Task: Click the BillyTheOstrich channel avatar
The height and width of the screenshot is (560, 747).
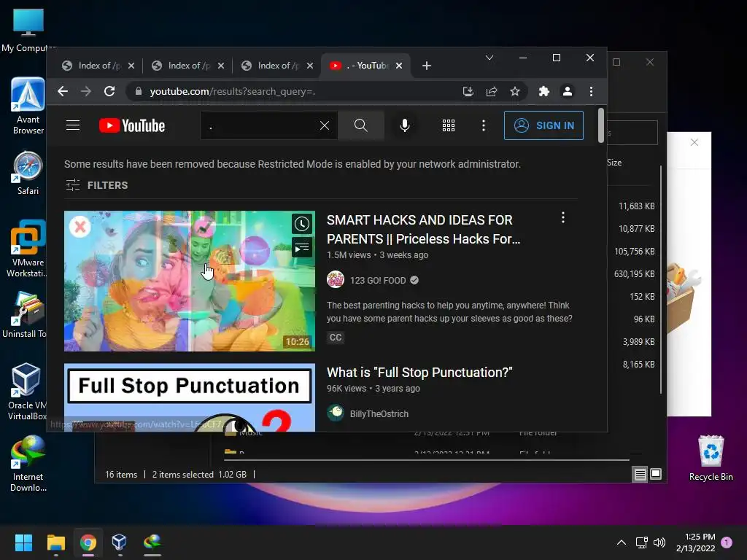Action: click(x=336, y=413)
